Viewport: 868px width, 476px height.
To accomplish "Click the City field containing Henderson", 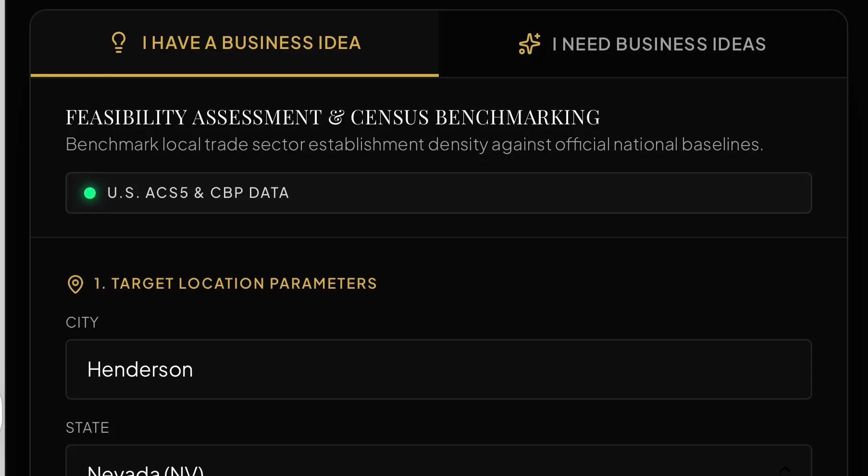I will 438,369.
